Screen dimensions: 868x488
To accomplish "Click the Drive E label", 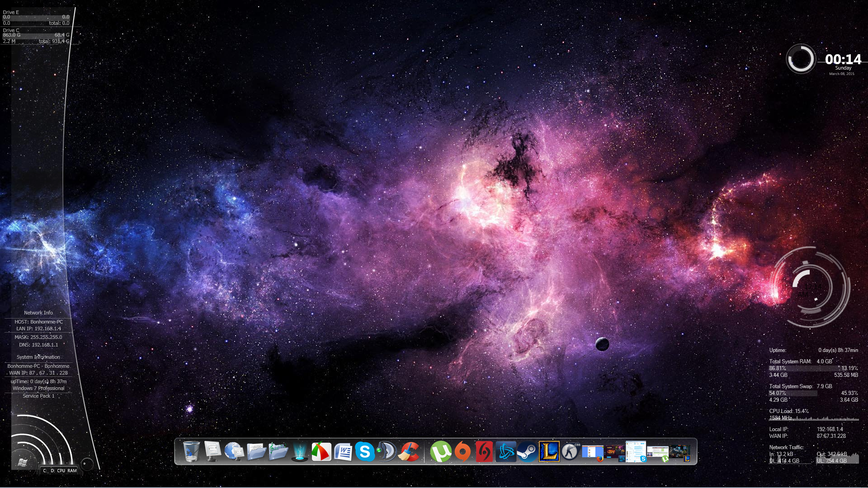I will pyautogui.click(x=11, y=12).
